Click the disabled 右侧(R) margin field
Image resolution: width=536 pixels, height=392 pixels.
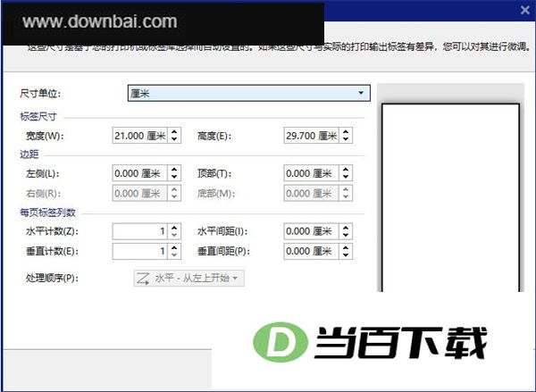pos(140,193)
